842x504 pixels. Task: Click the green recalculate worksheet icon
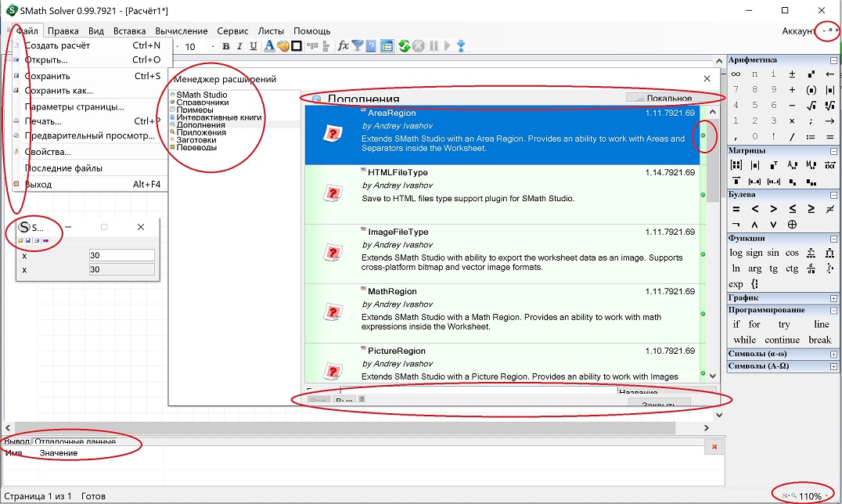coord(404,46)
